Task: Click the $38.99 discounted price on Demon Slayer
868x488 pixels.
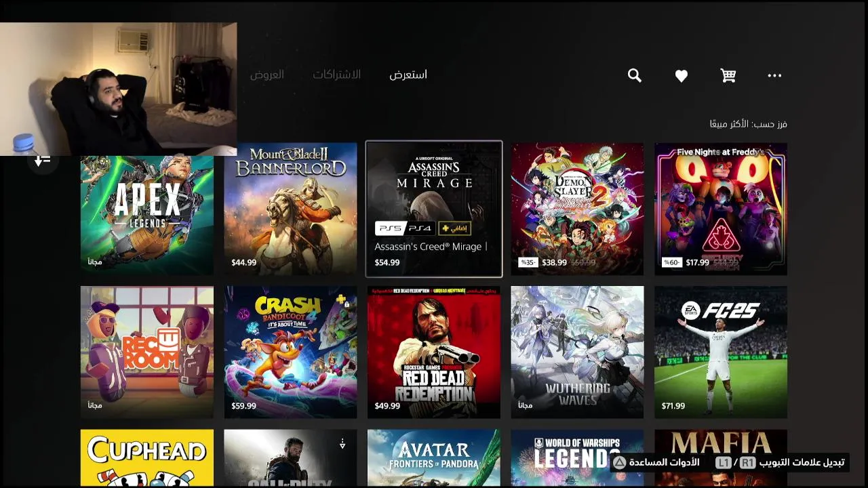Action: (x=555, y=263)
